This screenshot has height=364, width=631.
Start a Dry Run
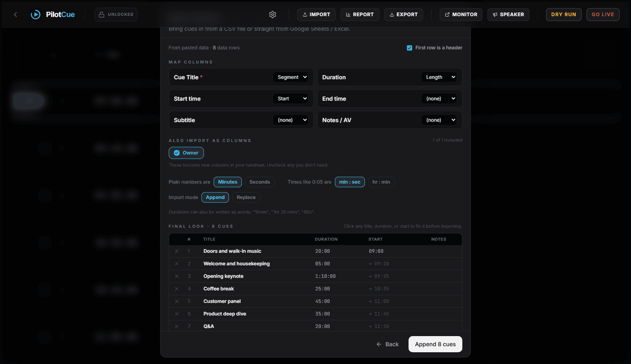(x=564, y=15)
